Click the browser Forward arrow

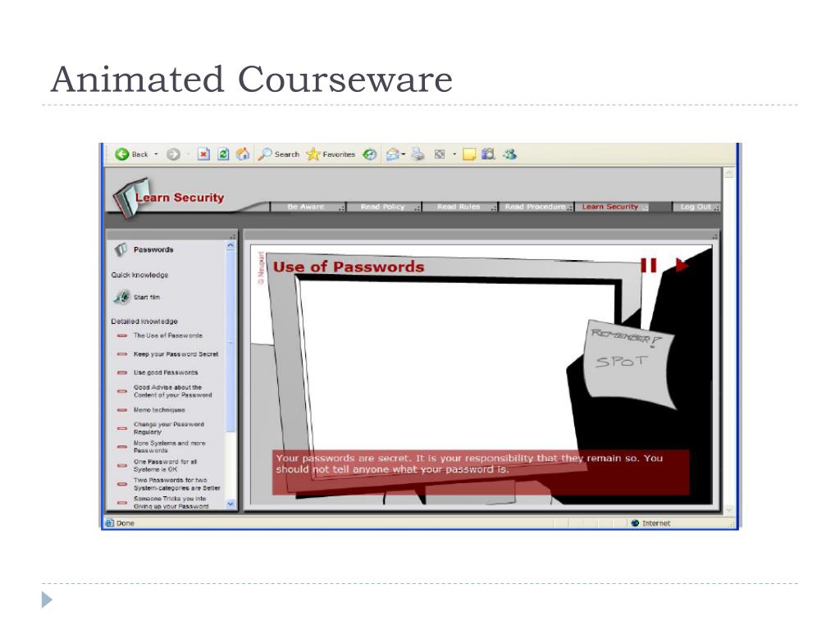click(x=173, y=154)
